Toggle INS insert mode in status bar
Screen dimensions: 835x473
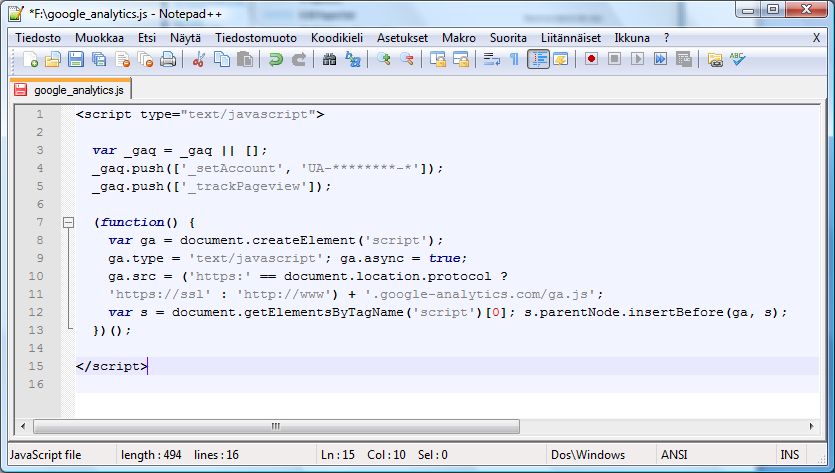point(790,455)
